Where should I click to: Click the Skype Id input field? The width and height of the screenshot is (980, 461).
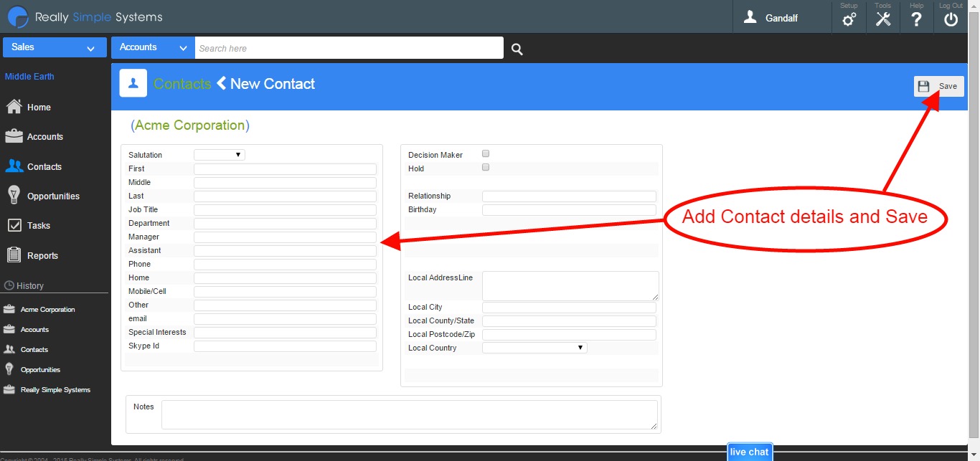pyautogui.click(x=285, y=346)
